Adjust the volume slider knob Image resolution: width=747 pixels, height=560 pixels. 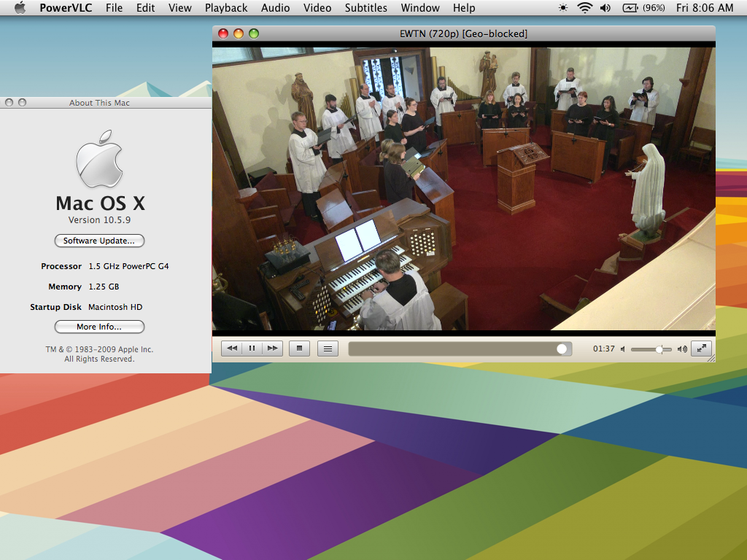pos(659,349)
